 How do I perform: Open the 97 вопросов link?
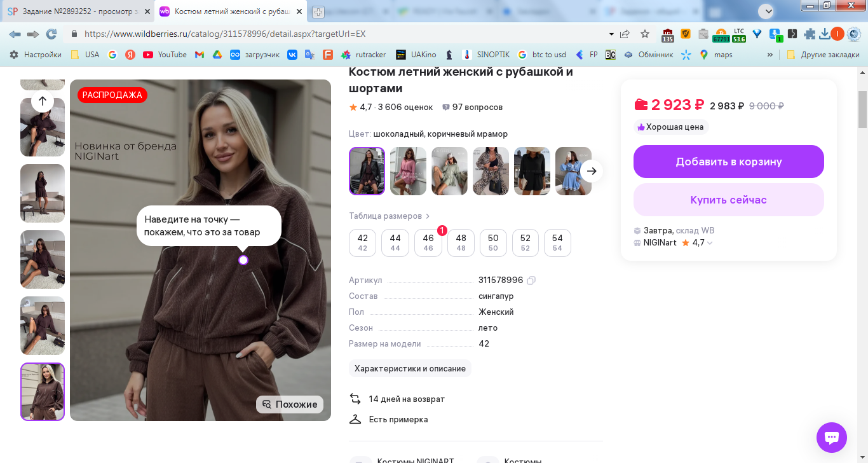(x=472, y=107)
